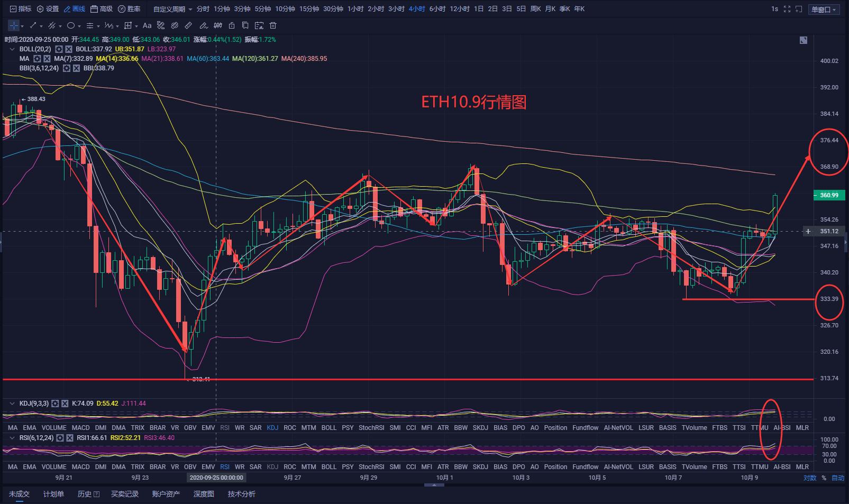Toggle the 画线 drawing mode
The height and width of the screenshot is (504, 849).
pyautogui.click(x=74, y=9)
